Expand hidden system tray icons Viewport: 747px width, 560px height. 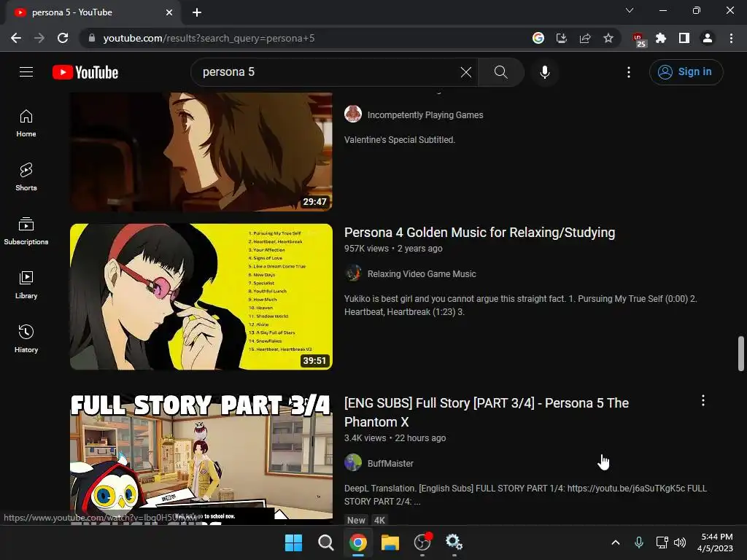pos(616,542)
